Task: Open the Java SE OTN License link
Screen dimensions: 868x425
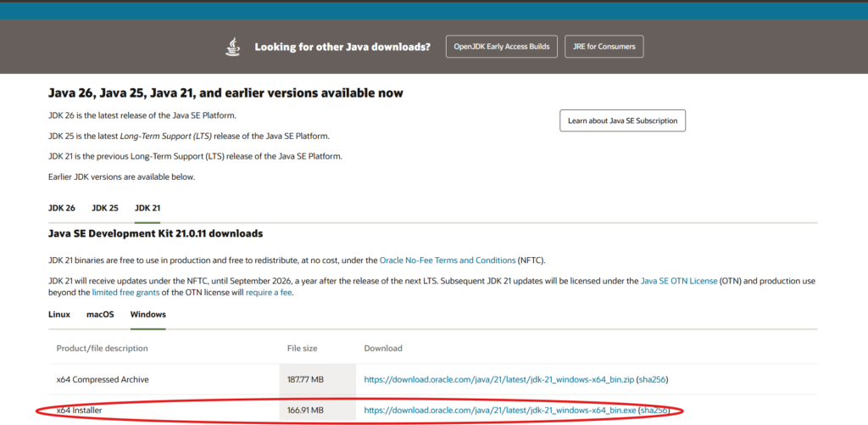Action: pos(679,281)
